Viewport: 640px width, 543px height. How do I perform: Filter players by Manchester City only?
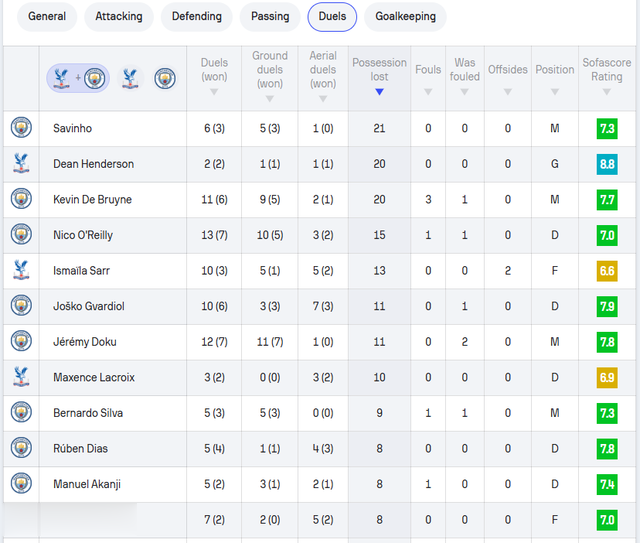pyautogui.click(x=165, y=78)
